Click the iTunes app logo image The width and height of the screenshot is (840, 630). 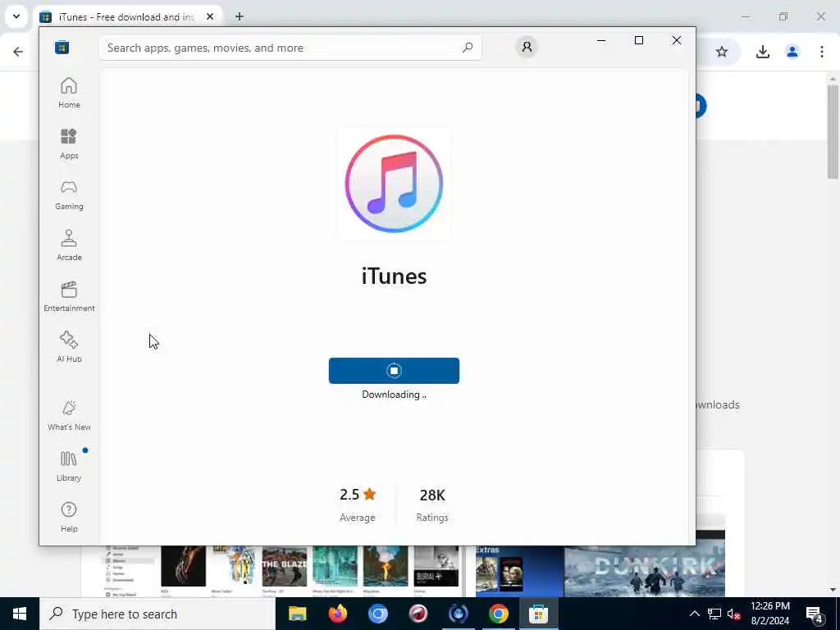pos(394,184)
